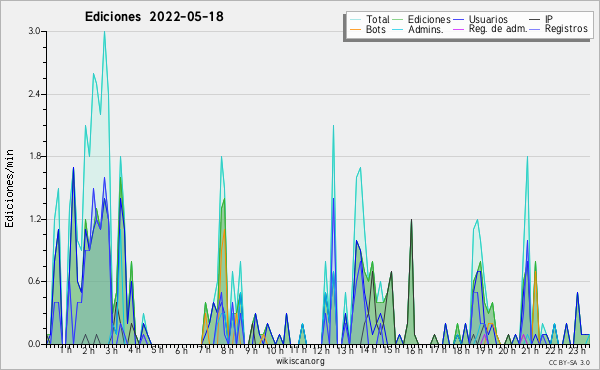Click the highest Total peak near 3 h

pyautogui.click(x=104, y=32)
